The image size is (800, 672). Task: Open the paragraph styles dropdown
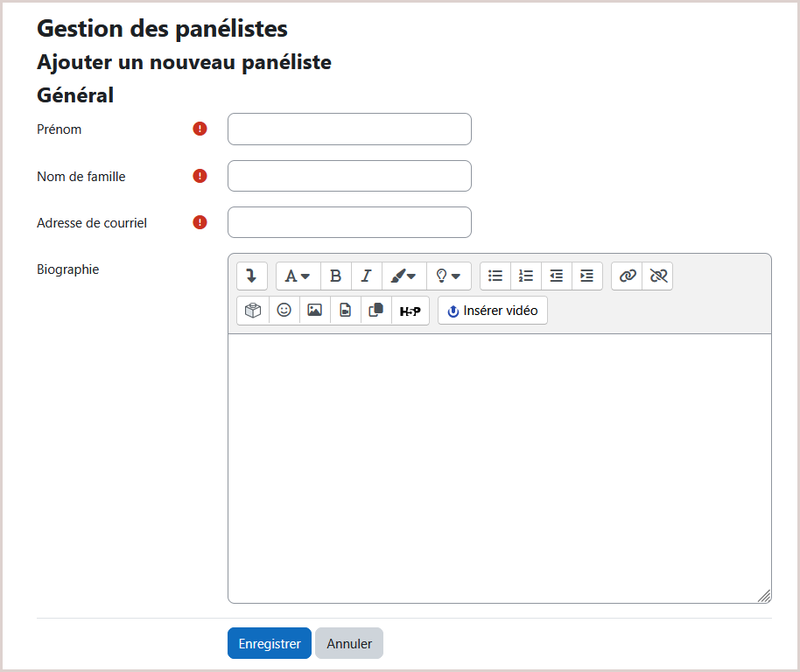[298, 276]
